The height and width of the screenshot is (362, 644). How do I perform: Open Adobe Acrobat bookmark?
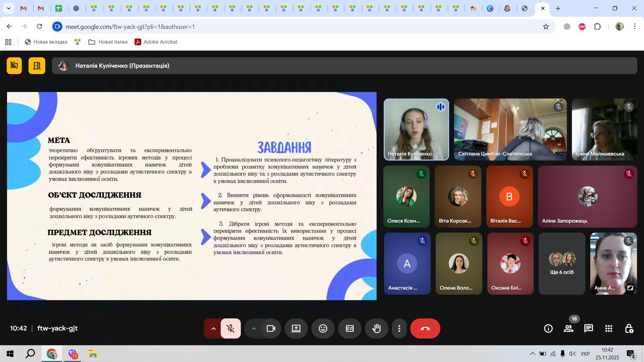(156, 42)
